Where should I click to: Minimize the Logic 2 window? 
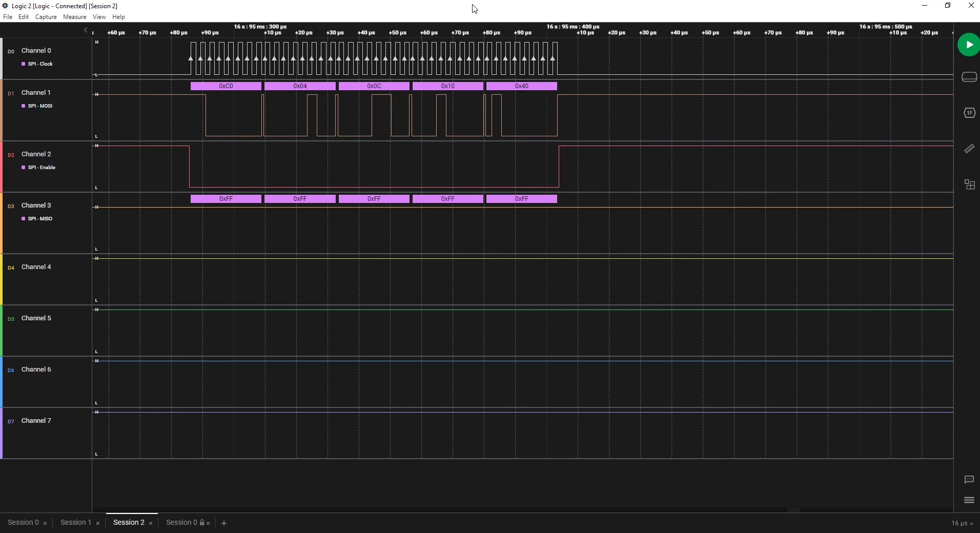tap(925, 6)
